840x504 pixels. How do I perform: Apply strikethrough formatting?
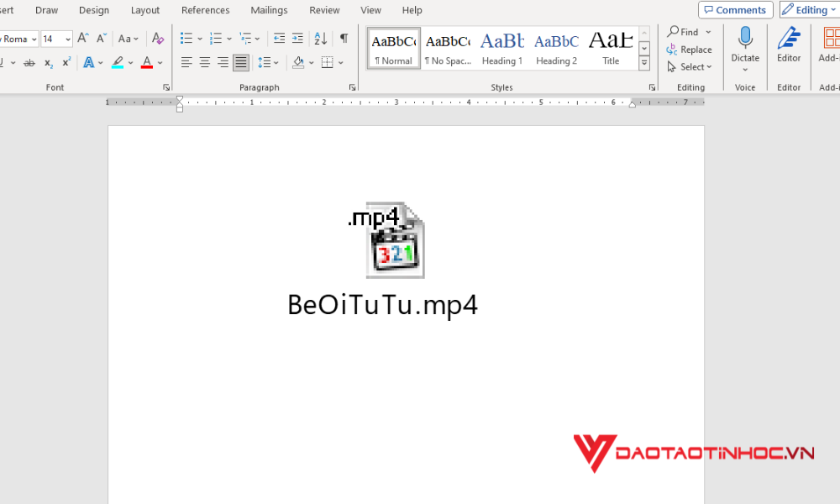pos(29,63)
